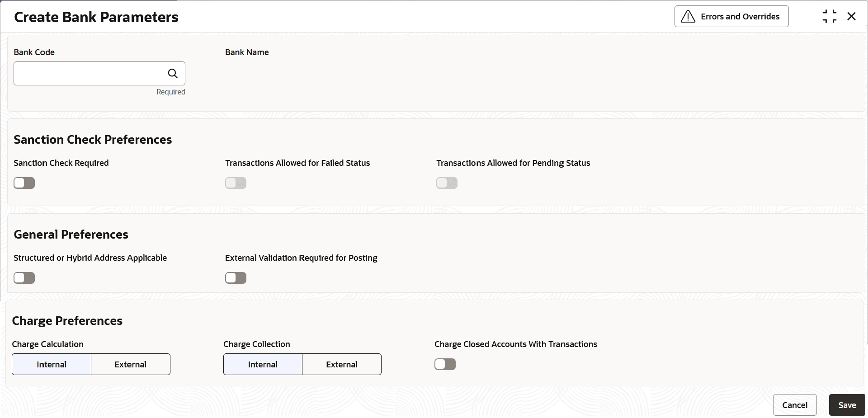868x418 pixels.
Task: Click the Charge Closed Accounts With Transactions label
Action: tap(515, 344)
